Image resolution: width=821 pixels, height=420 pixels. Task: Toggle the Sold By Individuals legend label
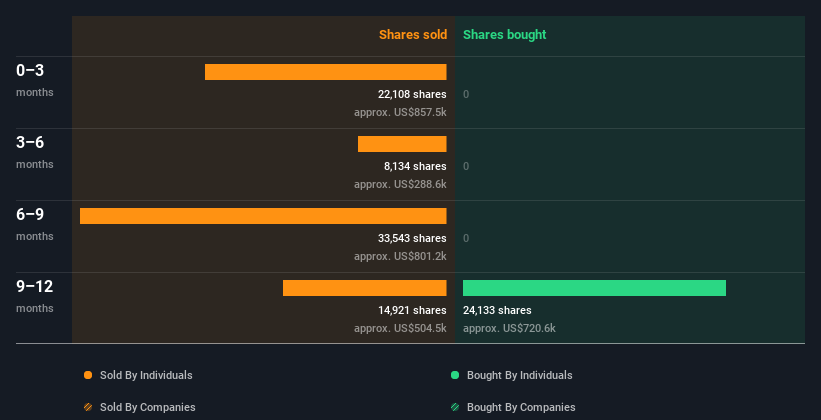pos(146,375)
